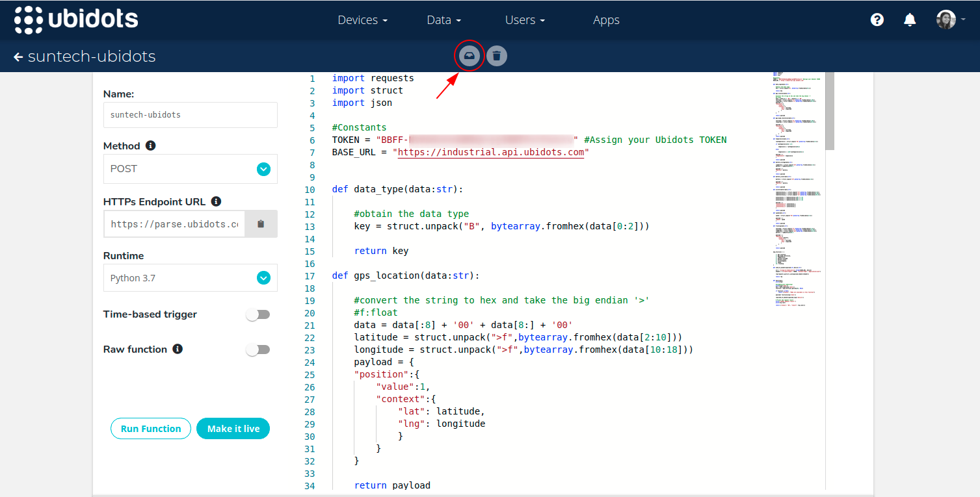Screen dimensions: 980x497
Task: Click "def data_type(data:str):" line
Action: coord(398,190)
